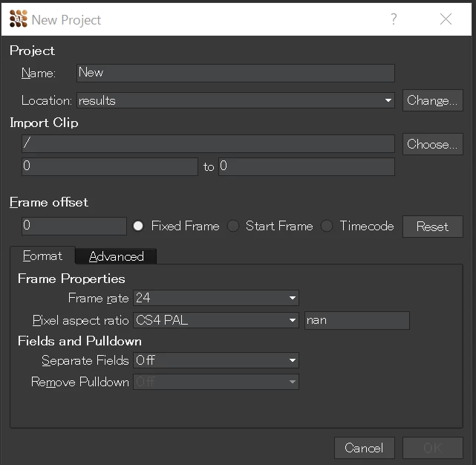Click the question mark help icon
Screen dimensions: 476x465
(394, 19)
